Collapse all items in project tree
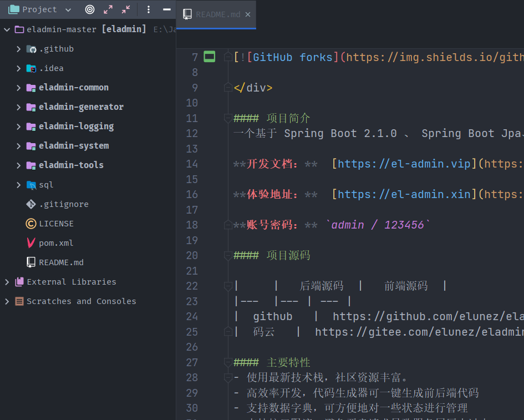524x420 pixels. tap(126, 9)
